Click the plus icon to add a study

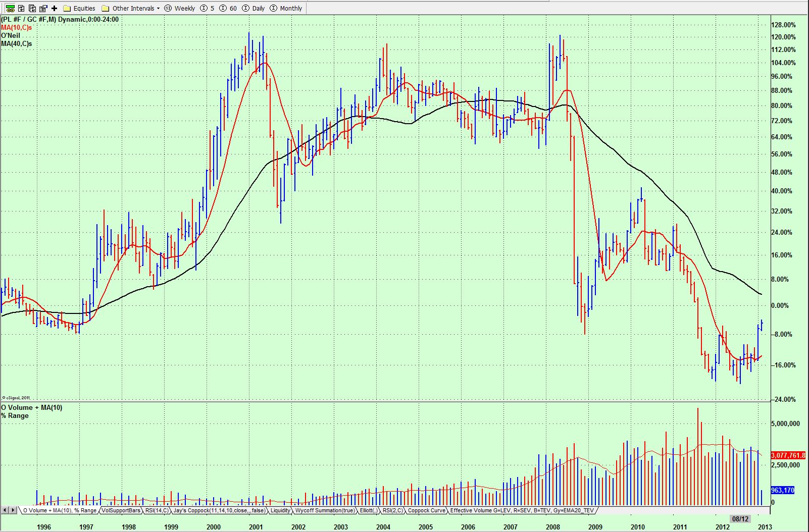[x=54, y=8]
